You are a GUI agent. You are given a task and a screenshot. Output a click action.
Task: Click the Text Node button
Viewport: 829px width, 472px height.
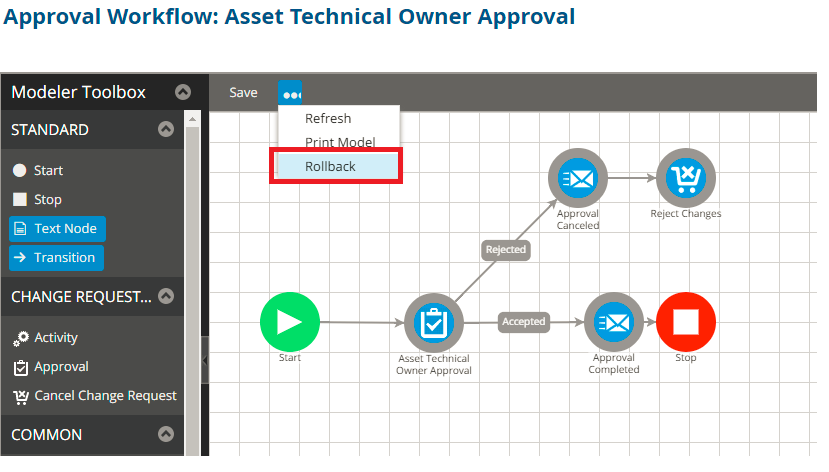point(57,229)
